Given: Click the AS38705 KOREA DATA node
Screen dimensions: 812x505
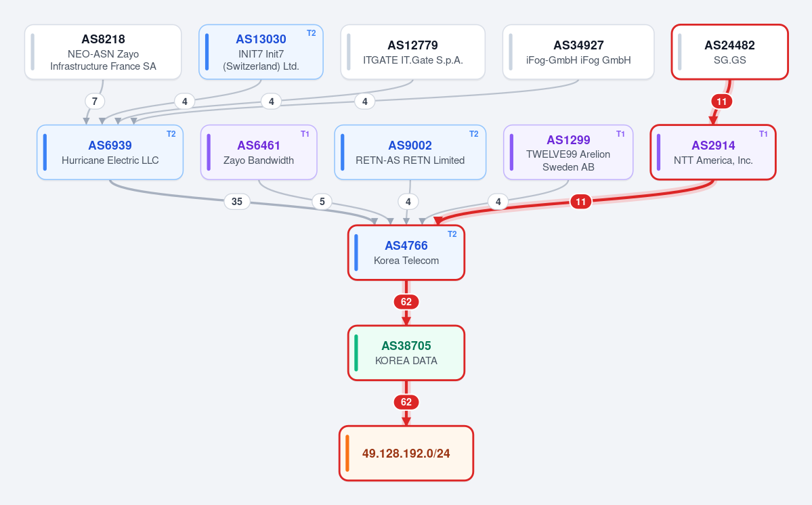Looking at the screenshot, I should (406, 353).
